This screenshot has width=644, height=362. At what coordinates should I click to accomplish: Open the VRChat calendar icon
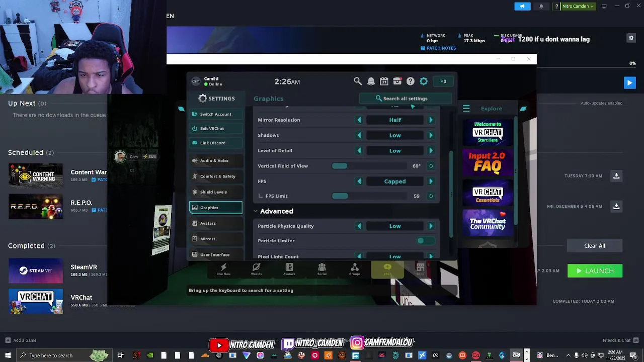(384, 81)
